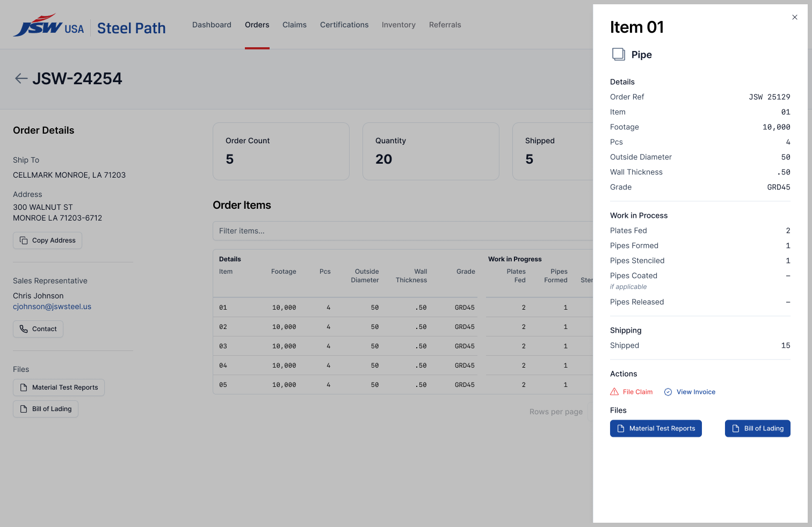812x527 pixels.
Task: Select order item row 02
Action: pyautogui.click(x=403, y=327)
